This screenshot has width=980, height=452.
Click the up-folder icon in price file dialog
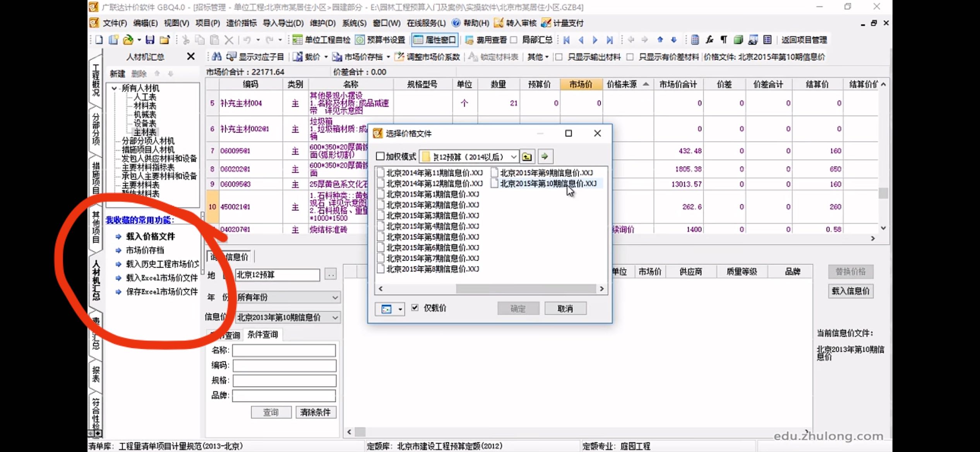[527, 157]
